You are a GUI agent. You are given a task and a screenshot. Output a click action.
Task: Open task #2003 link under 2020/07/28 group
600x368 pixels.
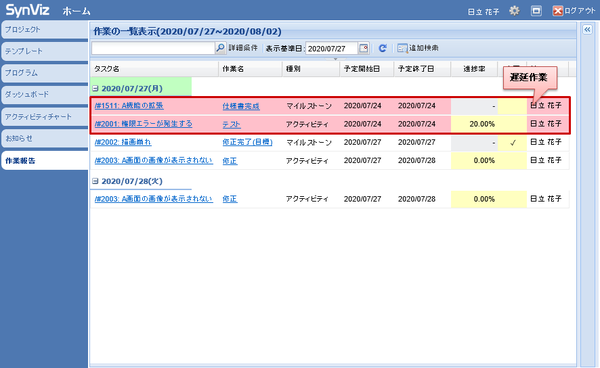(153, 199)
